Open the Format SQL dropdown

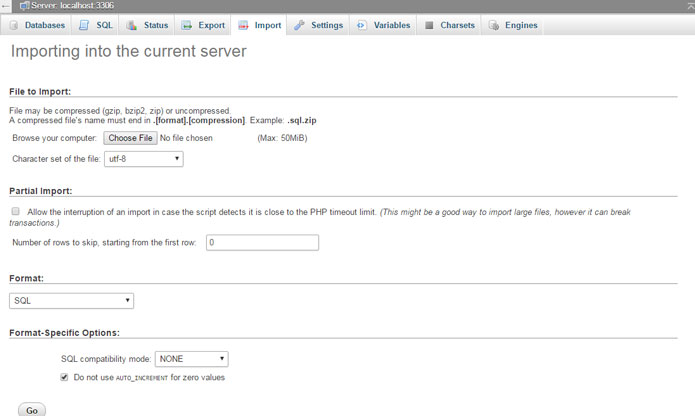click(x=71, y=301)
